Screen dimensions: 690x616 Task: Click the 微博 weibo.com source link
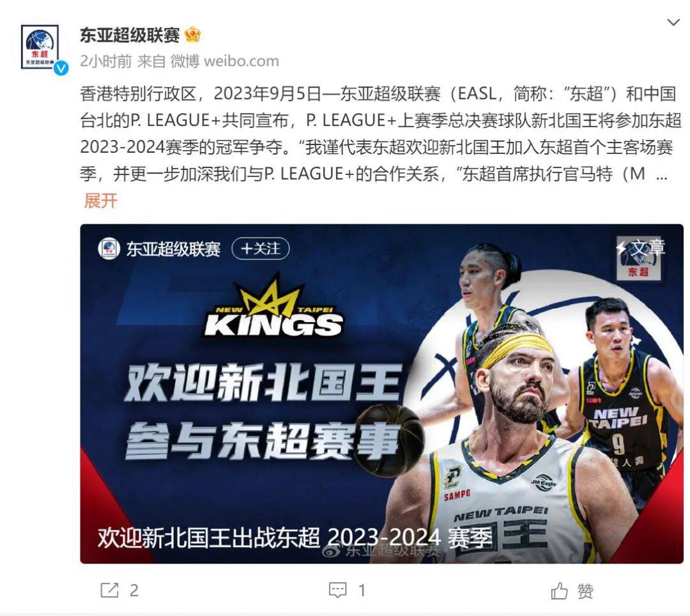click(x=224, y=61)
